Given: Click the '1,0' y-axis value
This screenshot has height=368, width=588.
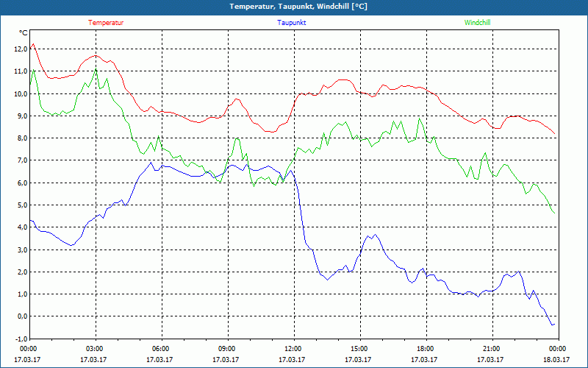Looking at the screenshot, I should coord(22,294).
